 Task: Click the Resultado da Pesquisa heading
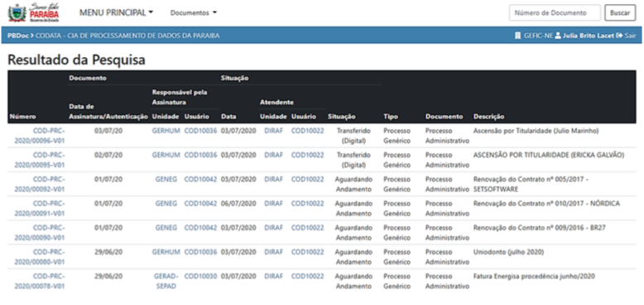tap(76, 60)
